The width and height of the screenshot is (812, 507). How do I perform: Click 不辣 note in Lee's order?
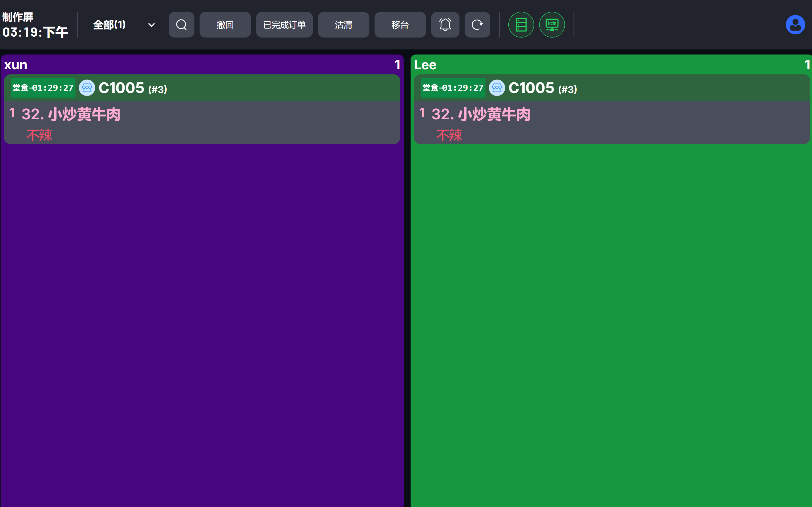[x=449, y=135]
